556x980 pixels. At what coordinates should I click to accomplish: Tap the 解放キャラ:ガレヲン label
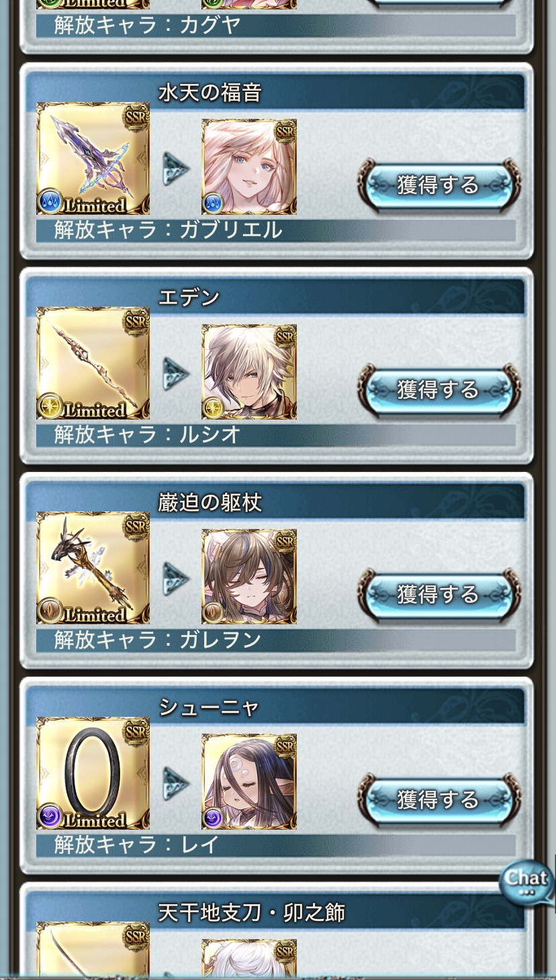[158, 640]
